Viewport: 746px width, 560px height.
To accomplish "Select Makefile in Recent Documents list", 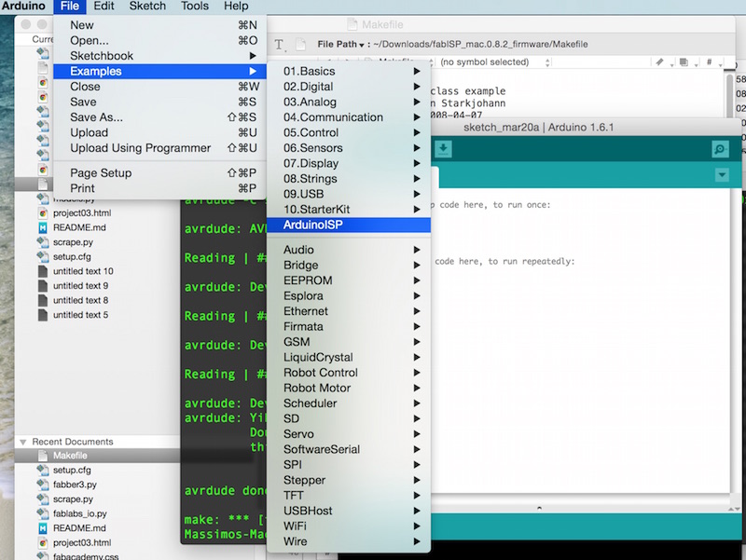I will point(70,456).
